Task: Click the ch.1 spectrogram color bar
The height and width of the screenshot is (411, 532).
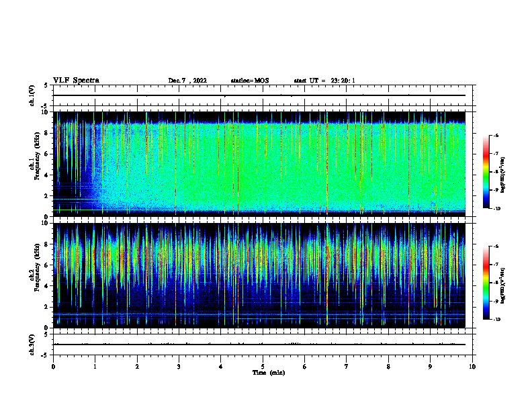Action: pos(486,172)
